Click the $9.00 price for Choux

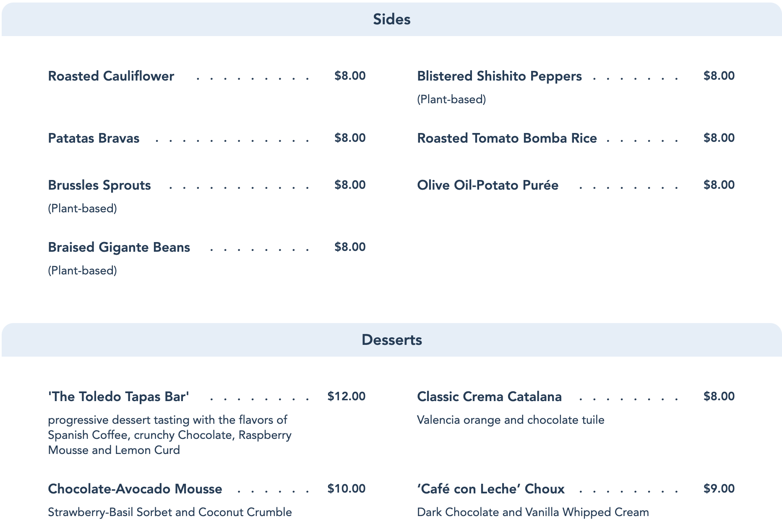[x=719, y=489]
